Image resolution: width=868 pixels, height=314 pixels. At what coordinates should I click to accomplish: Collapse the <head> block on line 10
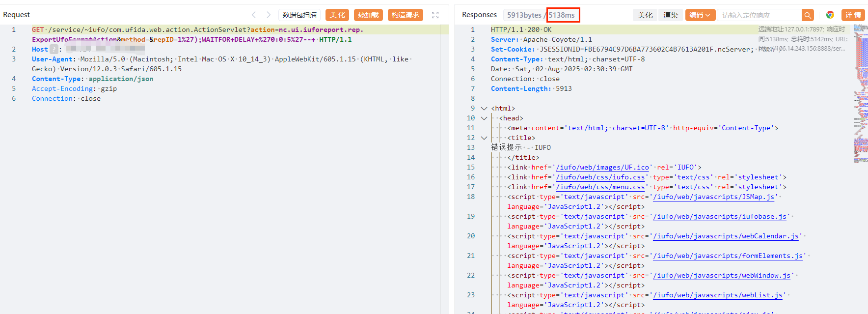484,118
